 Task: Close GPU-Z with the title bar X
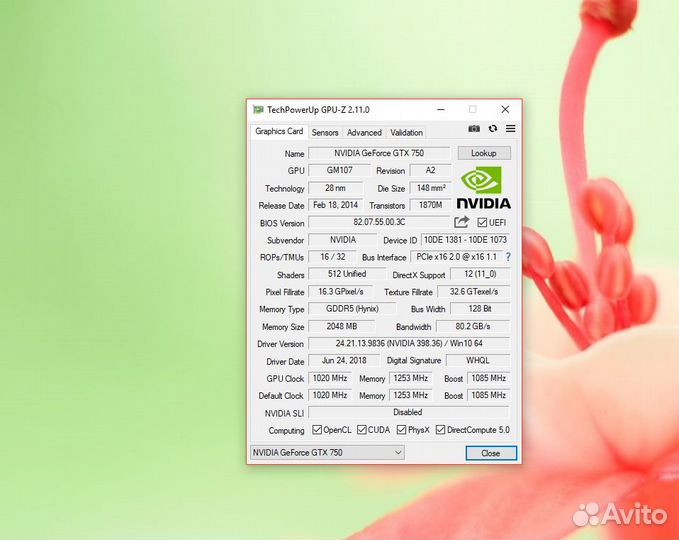[x=505, y=110]
